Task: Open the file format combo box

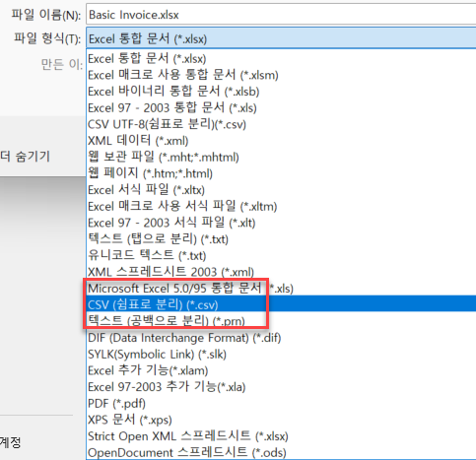Action: click(x=281, y=38)
